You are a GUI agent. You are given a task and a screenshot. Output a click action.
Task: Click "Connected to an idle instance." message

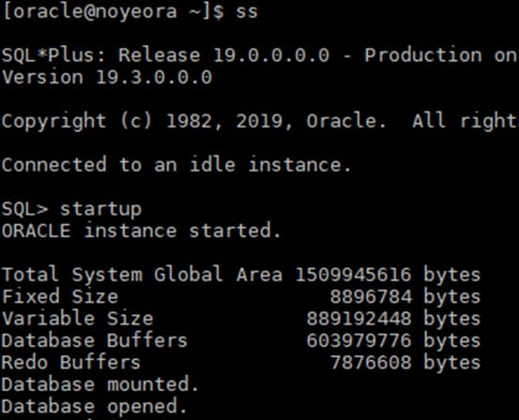pyautogui.click(x=176, y=164)
